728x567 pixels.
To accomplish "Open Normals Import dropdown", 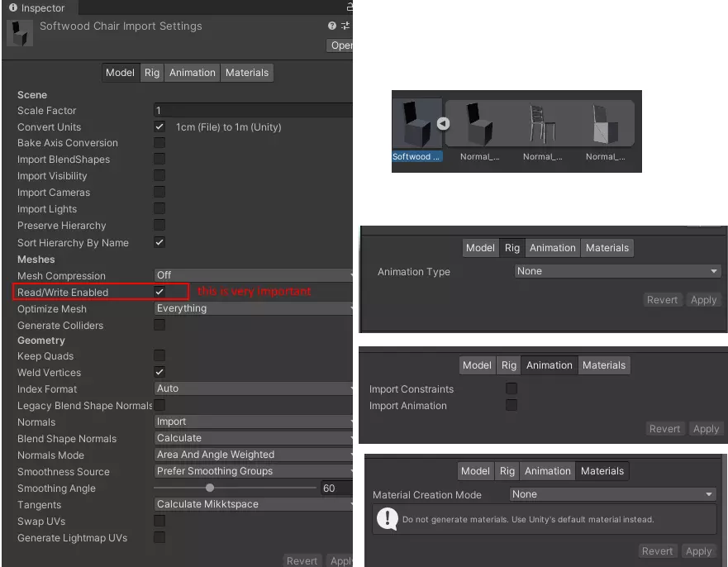I will tap(254, 422).
